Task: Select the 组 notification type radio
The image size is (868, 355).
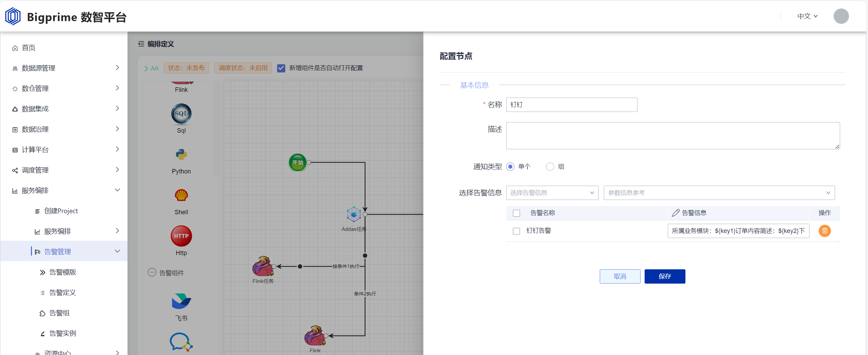Action: 550,167
